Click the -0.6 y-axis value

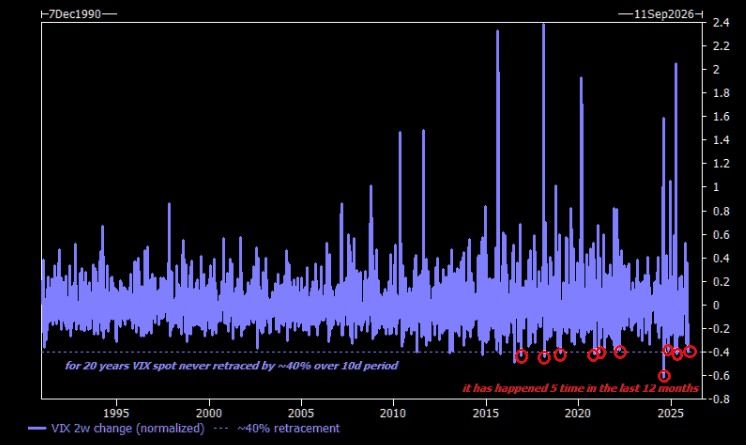click(719, 376)
